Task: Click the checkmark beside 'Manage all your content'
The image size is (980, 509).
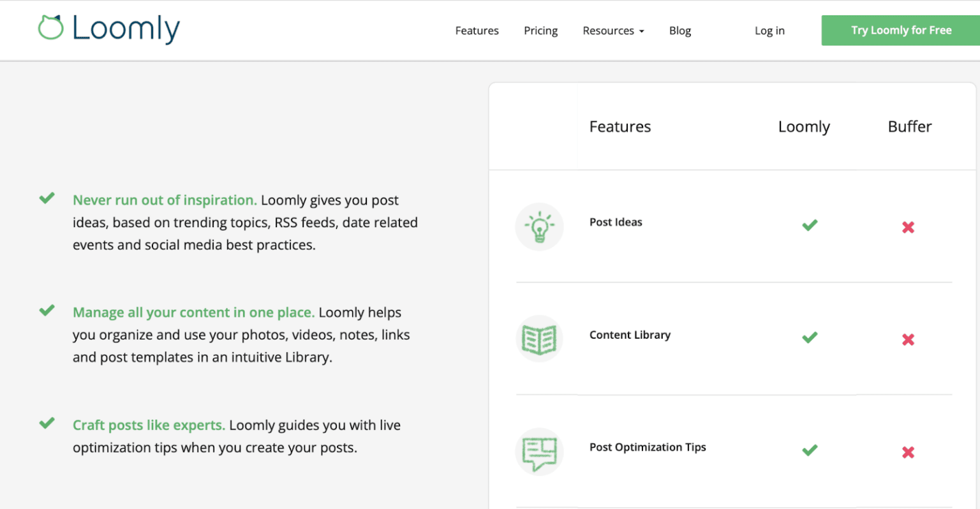Action: [x=47, y=310]
